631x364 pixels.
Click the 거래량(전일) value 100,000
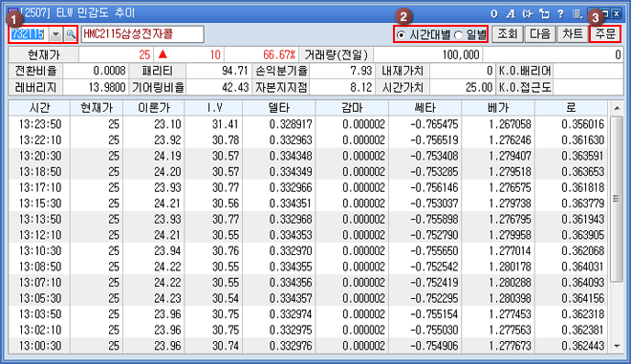click(x=461, y=54)
